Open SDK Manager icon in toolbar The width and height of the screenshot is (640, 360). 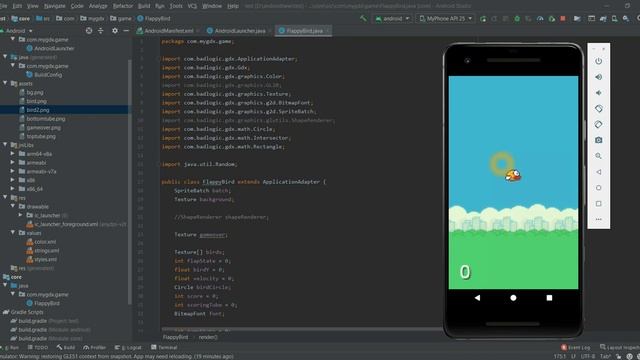(x=626, y=19)
